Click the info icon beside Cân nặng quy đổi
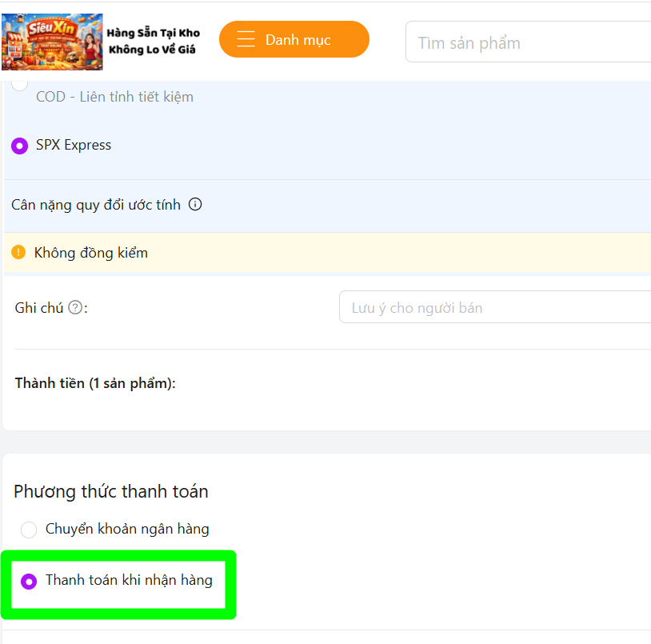The width and height of the screenshot is (651, 644). (195, 204)
